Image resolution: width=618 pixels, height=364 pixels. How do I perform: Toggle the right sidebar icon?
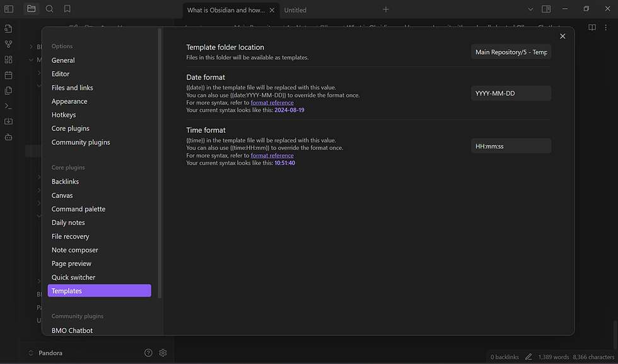point(546,9)
